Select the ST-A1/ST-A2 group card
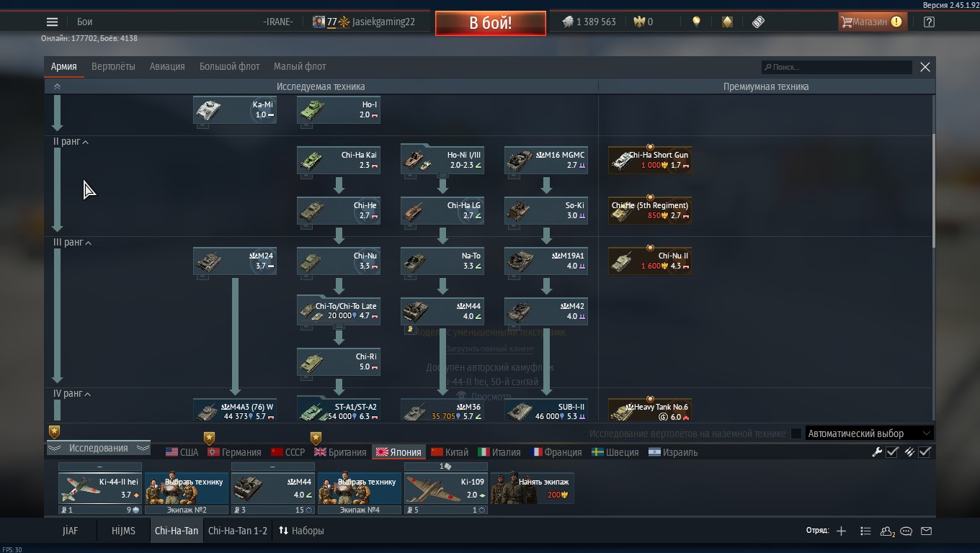The width and height of the screenshot is (980, 553). click(x=339, y=410)
